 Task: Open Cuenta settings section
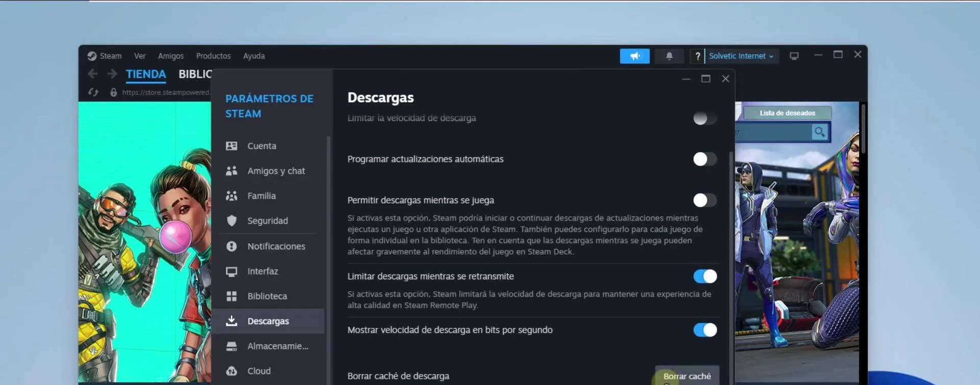[x=268, y=146]
